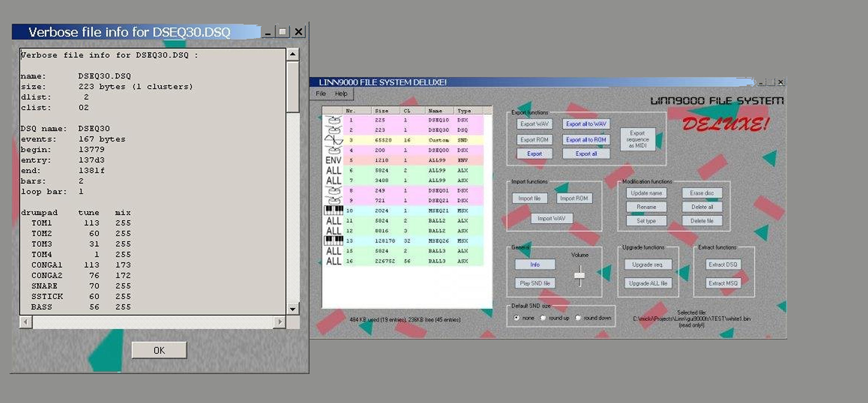Click the Export all to WAV button
This screenshot has height=403, width=868.
586,124
